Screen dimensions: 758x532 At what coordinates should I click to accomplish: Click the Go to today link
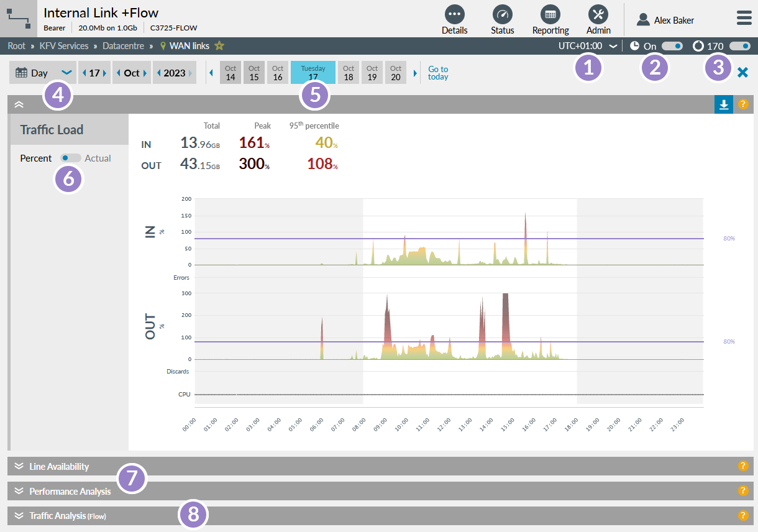click(x=438, y=73)
